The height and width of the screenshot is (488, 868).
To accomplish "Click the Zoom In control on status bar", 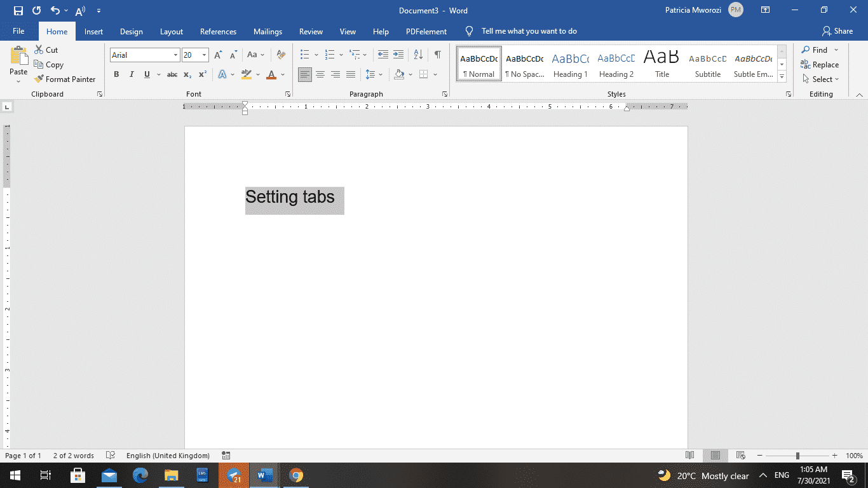I will pyautogui.click(x=836, y=456).
